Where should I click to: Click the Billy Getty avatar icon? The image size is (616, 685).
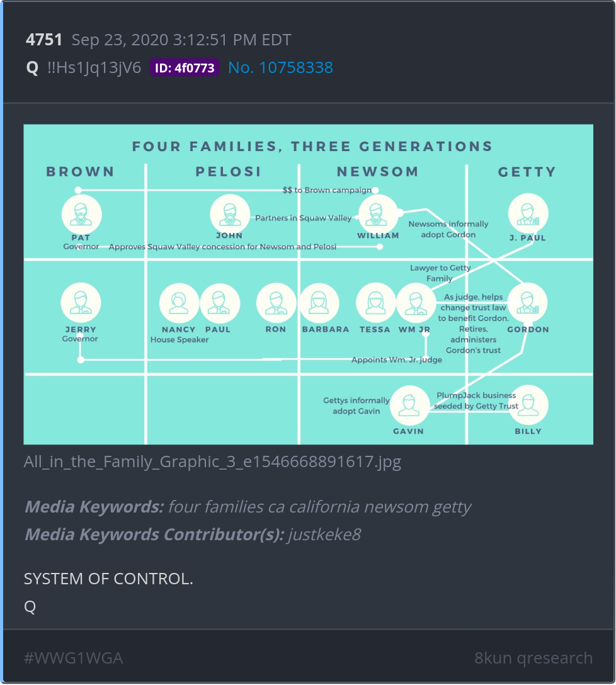[528, 405]
